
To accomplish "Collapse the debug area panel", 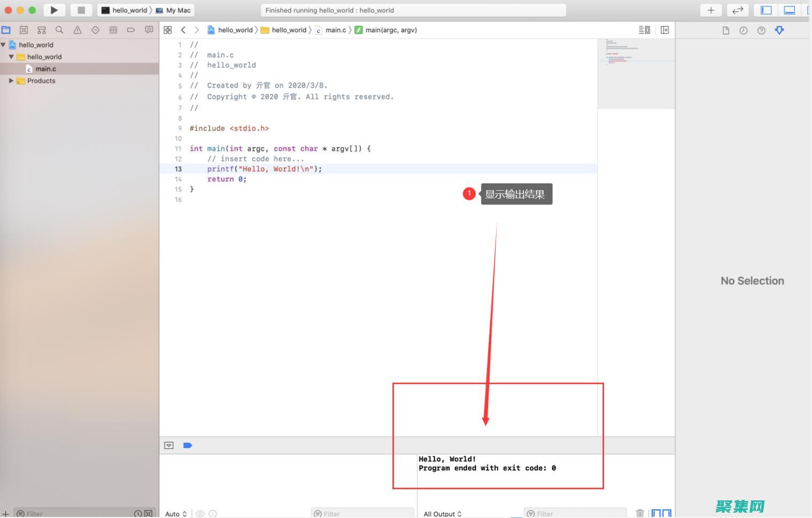I will (x=169, y=445).
